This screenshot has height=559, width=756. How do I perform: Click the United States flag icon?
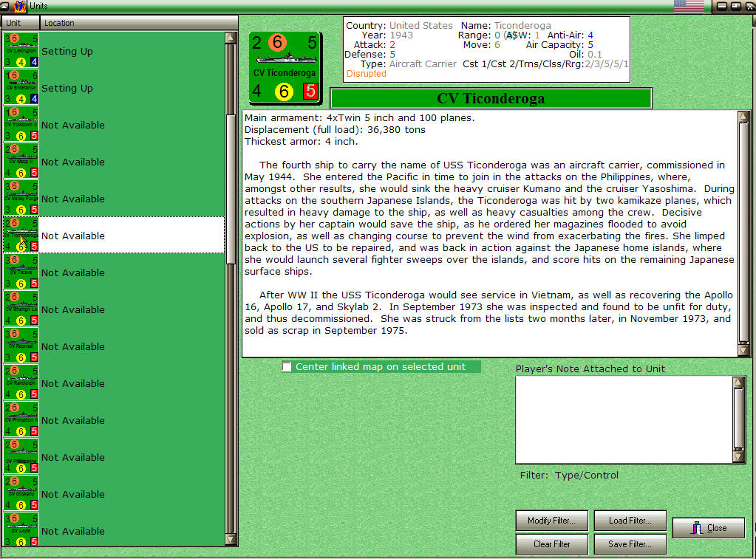(x=689, y=7)
